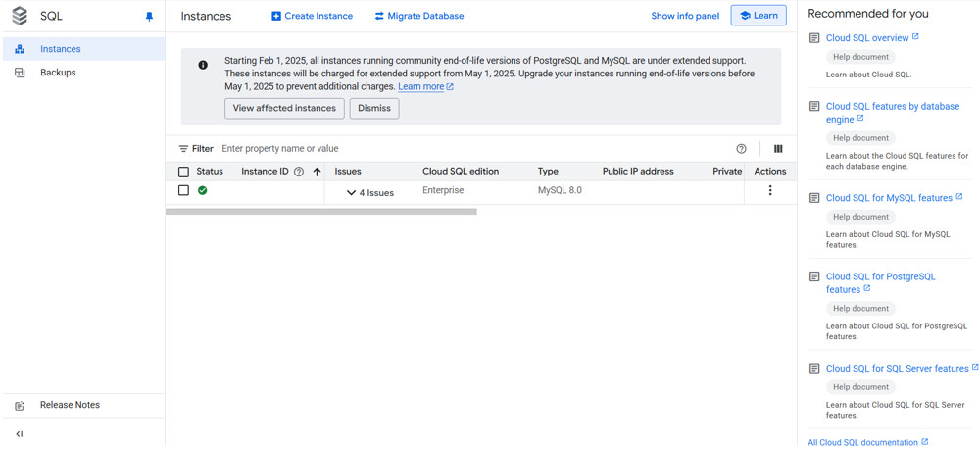Click the Migrate Database button
The width and height of the screenshot is (980, 449).
pos(418,16)
